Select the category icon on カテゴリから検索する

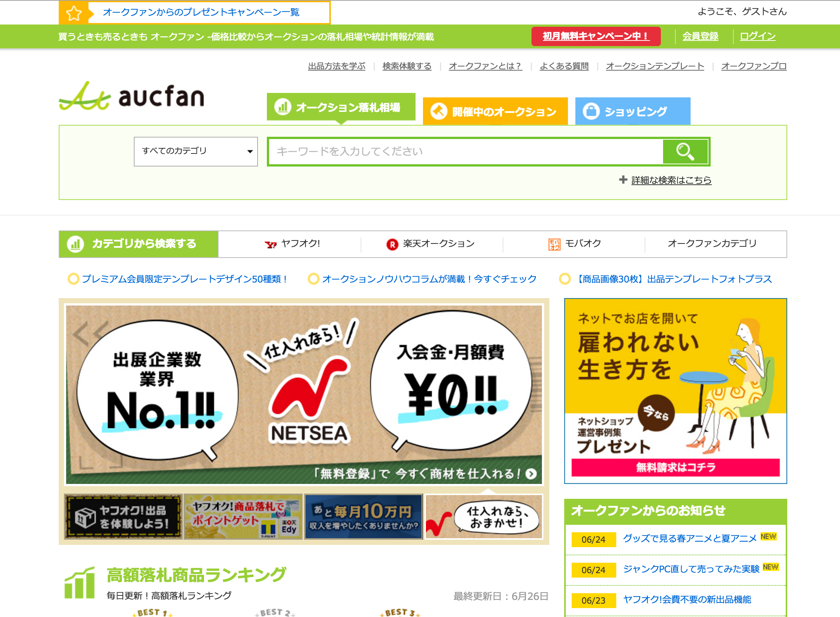click(76, 243)
